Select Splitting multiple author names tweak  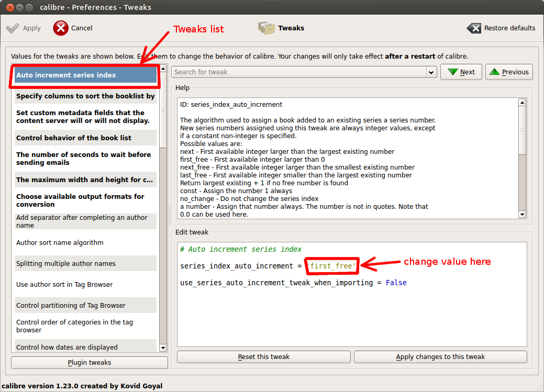click(86, 263)
